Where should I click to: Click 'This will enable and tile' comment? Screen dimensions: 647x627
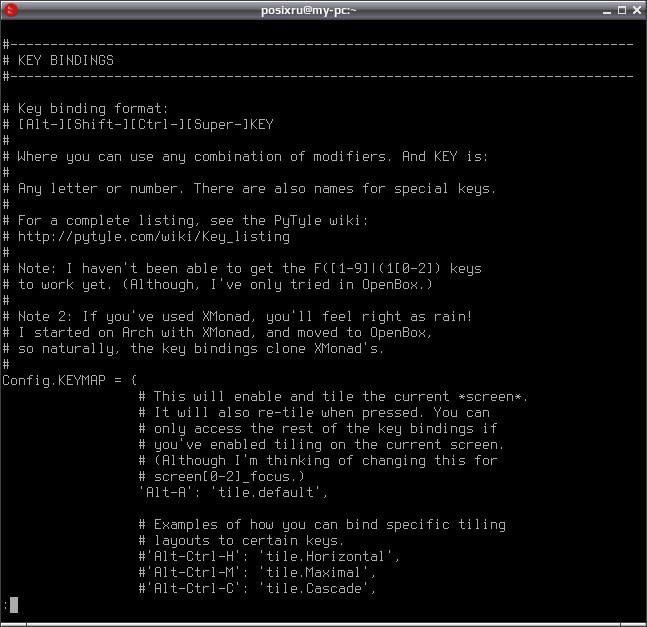333,397
